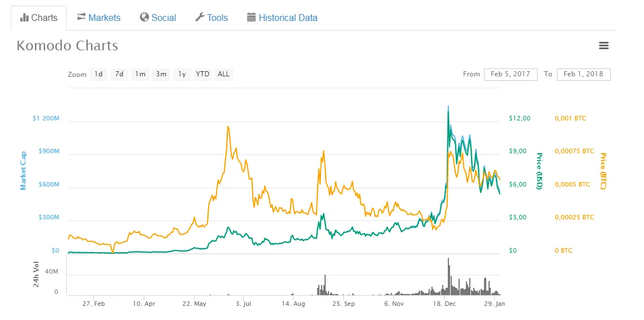Click the tallest volume bar near 18. Dec
Viewport: 644px width, 320px height.
pos(448,276)
